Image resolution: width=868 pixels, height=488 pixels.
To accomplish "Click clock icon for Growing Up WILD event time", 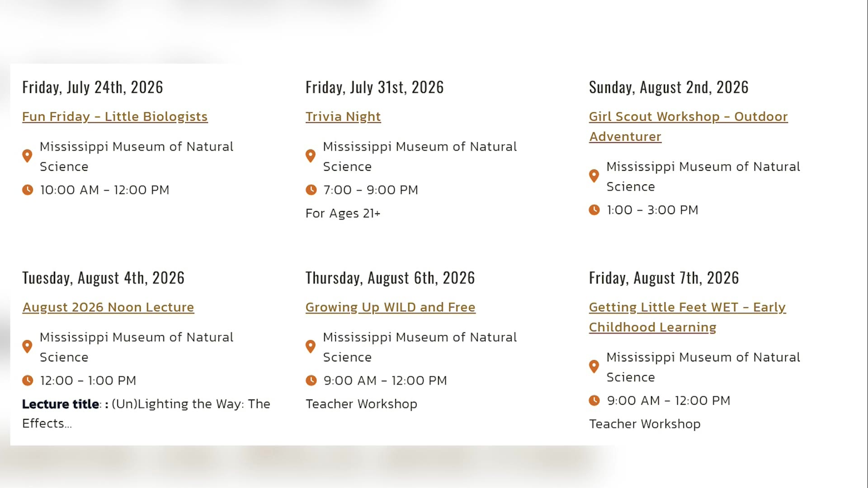I will (x=311, y=380).
